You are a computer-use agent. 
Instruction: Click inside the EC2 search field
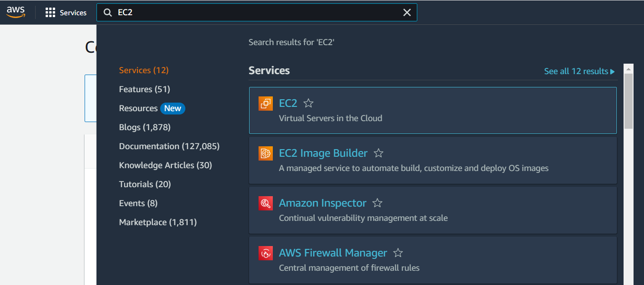pyautogui.click(x=257, y=13)
